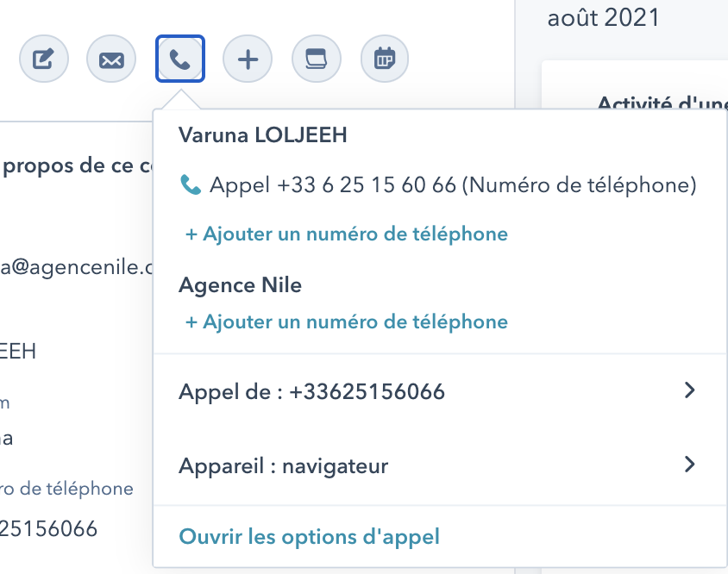Click the de téléphone field label
This screenshot has width=728, height=574.
click(x=67, y=489)
